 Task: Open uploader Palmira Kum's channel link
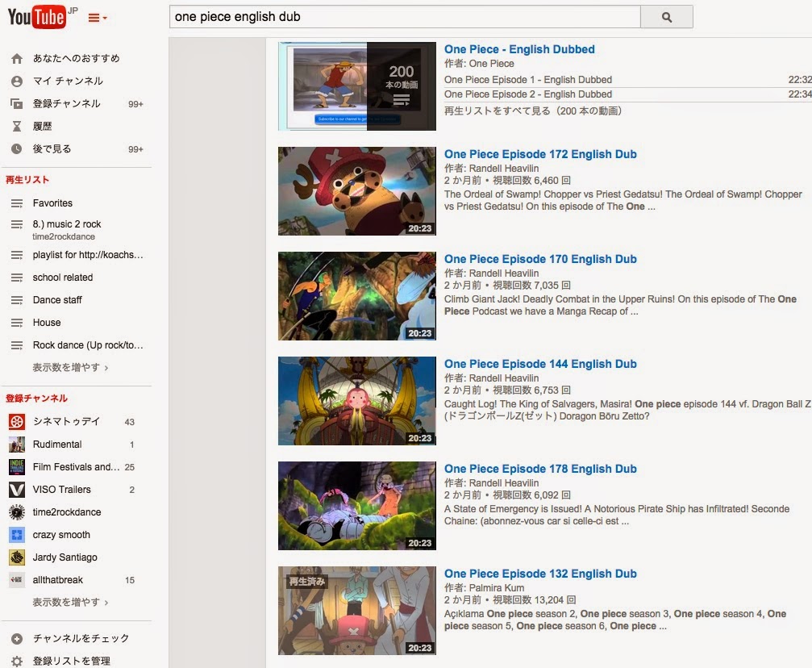496,588
